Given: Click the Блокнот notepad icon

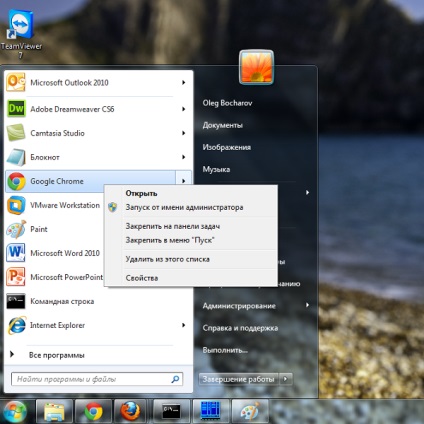Looking at the screenshot, I should (x=16, y=157).
